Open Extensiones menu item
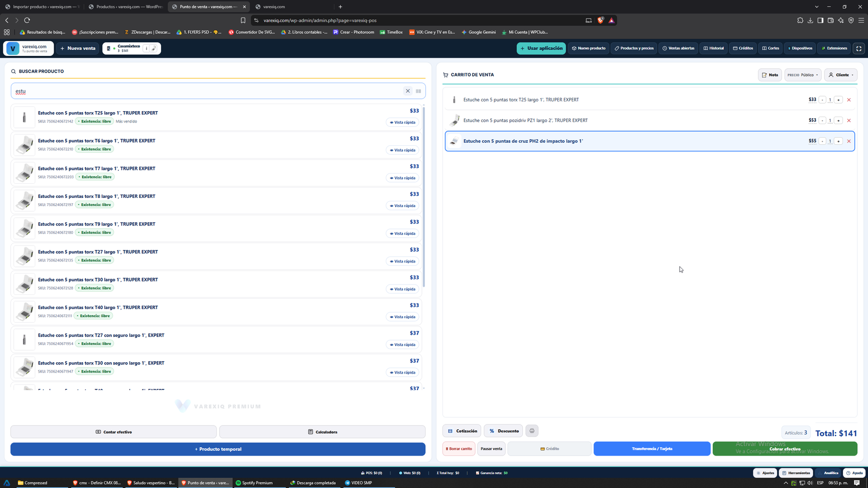The image size is (868, 488). click(x=834, y=48)
